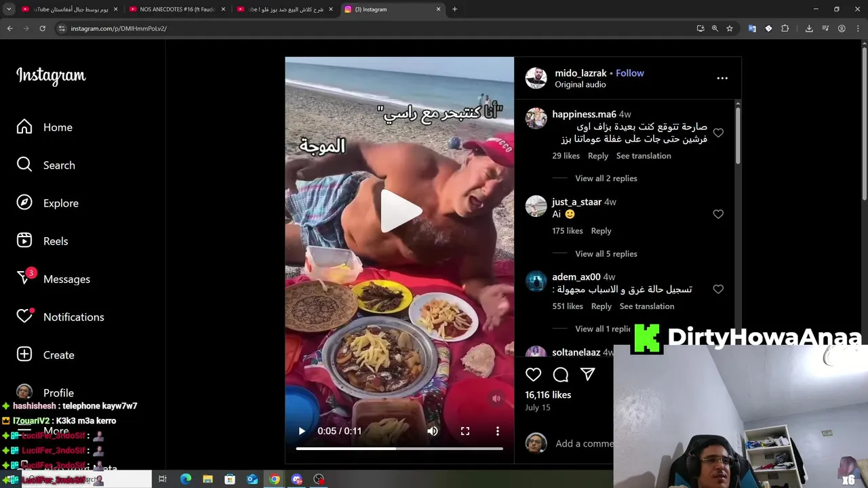Like the comment by just_a_staar
The image size is (868, 488).
718,214
